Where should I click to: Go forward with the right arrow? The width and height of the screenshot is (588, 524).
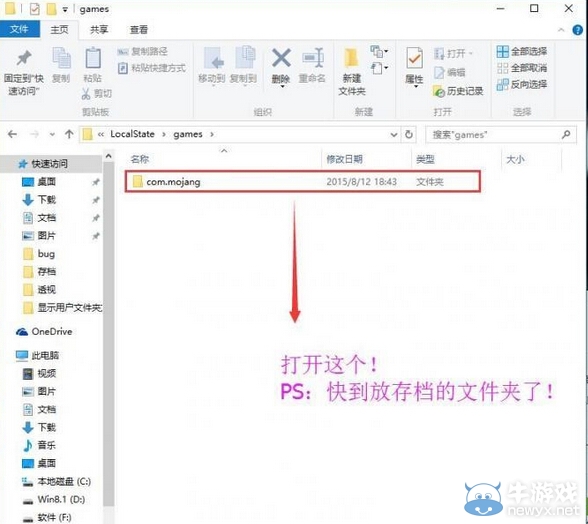pyautogui.click(x=34, y=134)
